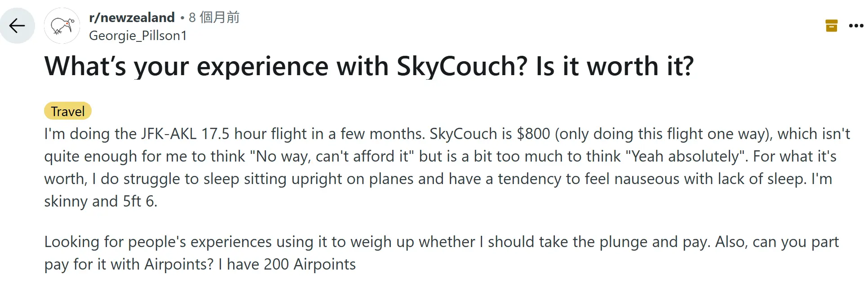The width and height of the screenshot is (868, 288).
Task: Click "Is it worth it?" in the title
Action: point(615,66)
